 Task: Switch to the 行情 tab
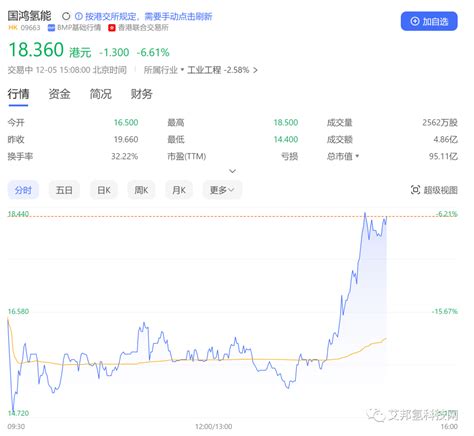tap(18, 94)
